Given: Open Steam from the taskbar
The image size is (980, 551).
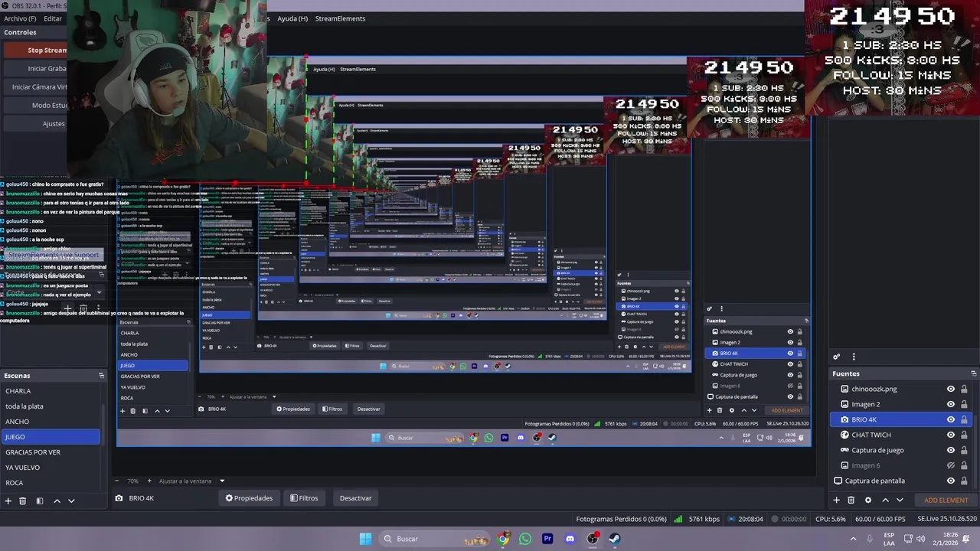Looking at the screenshot, I should coord(614,539).
